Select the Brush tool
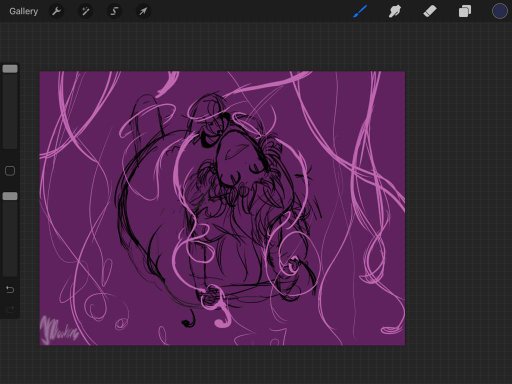 pyautogui.click(x=360, y=11)
